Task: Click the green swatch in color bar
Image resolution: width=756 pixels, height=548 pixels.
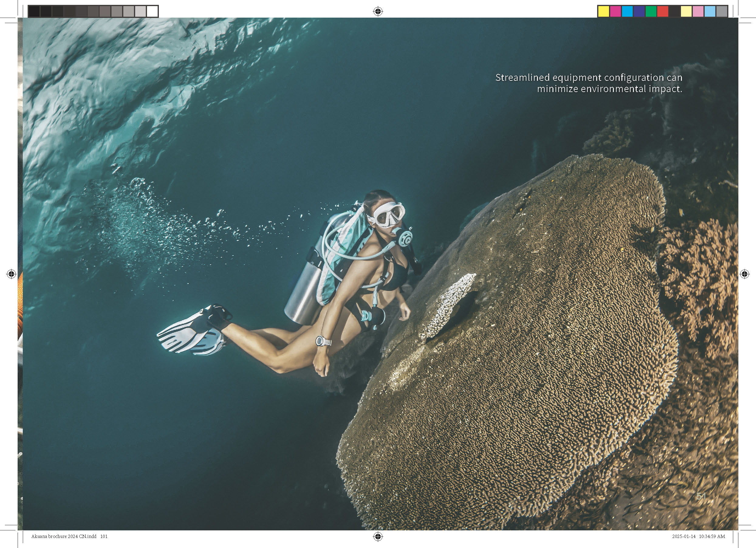Action: pyautogui.click(x=651, y=11)
